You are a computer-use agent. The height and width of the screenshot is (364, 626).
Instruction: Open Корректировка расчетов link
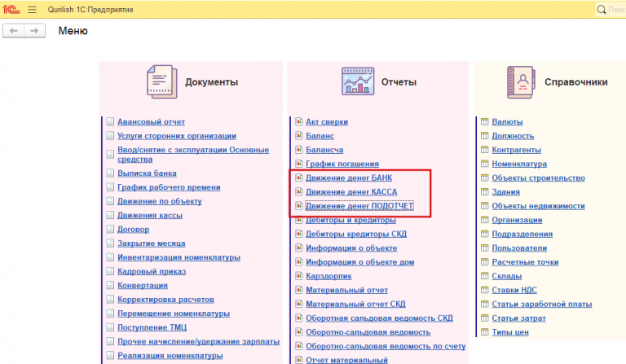[x=165, y=300]
